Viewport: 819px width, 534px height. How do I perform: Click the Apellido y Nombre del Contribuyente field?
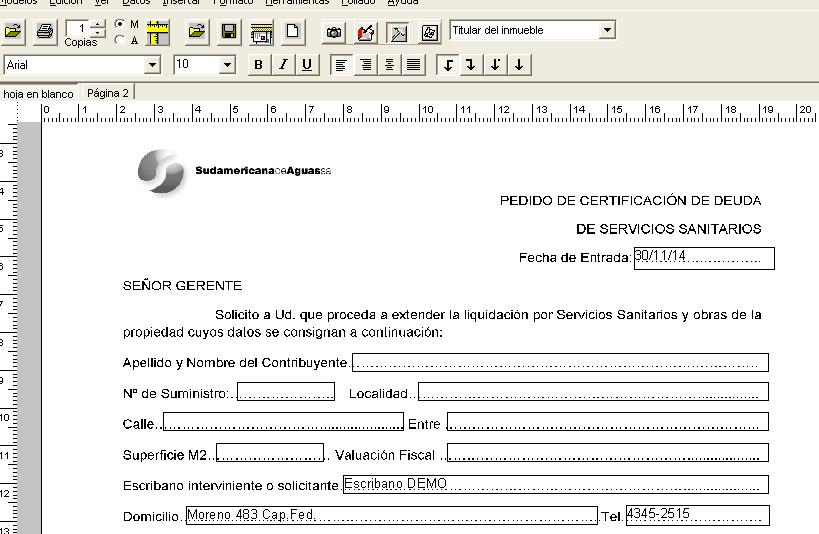pos(560,363)
